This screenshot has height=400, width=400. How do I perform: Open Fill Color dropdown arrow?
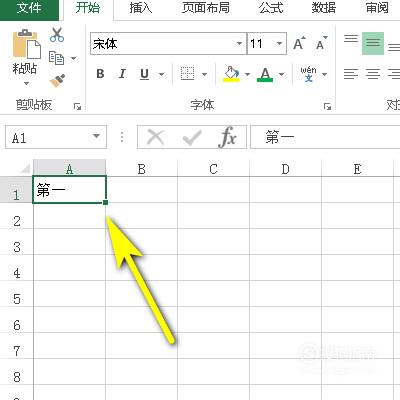(247, 74)
